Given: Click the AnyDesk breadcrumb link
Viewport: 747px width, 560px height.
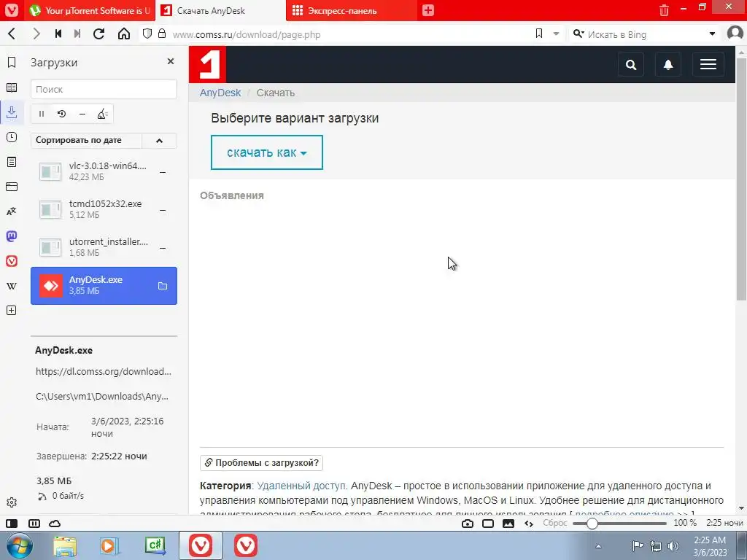Looking at the screenshot, I should click(220, 93).
